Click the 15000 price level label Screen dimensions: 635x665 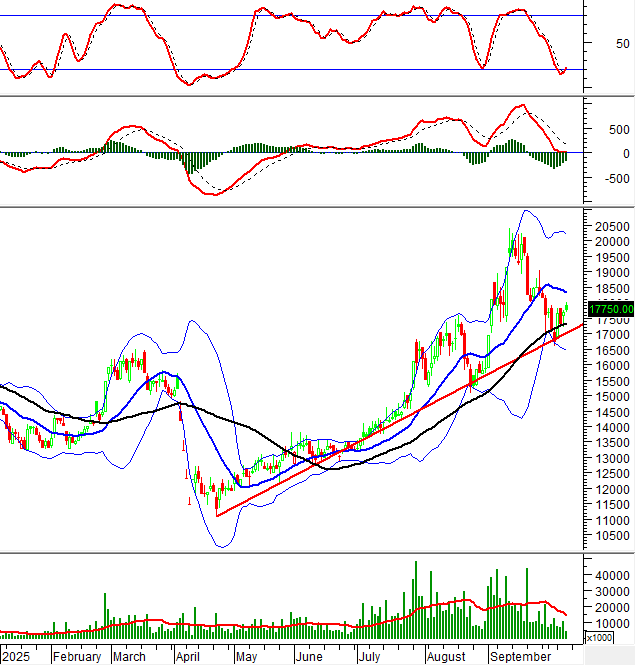(611, 397)
